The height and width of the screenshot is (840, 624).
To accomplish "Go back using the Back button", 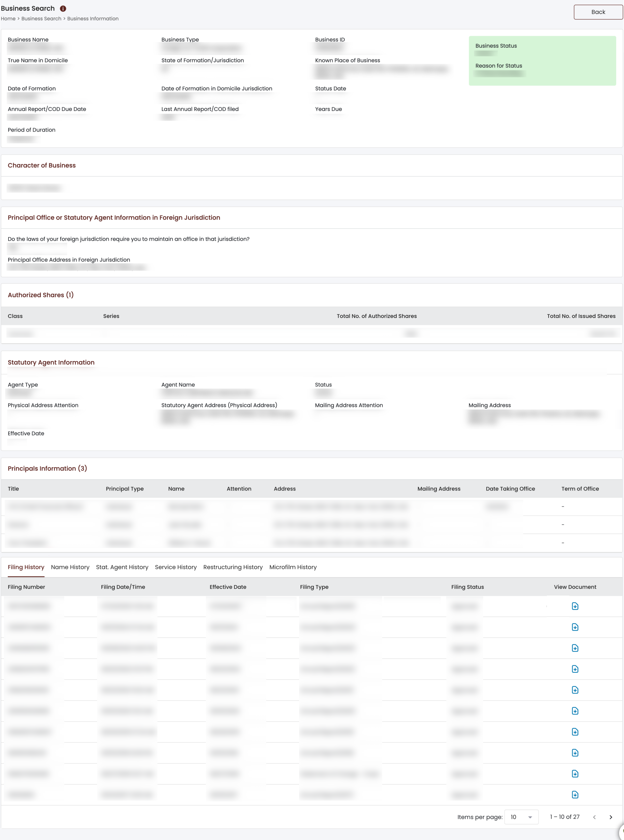I will coord(598,12).
